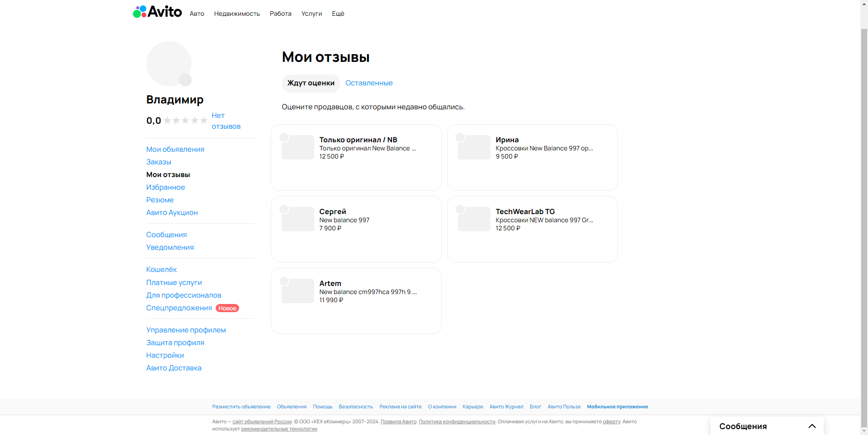This screenshot has width=868, height=435.
Task: Open Настройки in the sidebar
Action: 165,355
